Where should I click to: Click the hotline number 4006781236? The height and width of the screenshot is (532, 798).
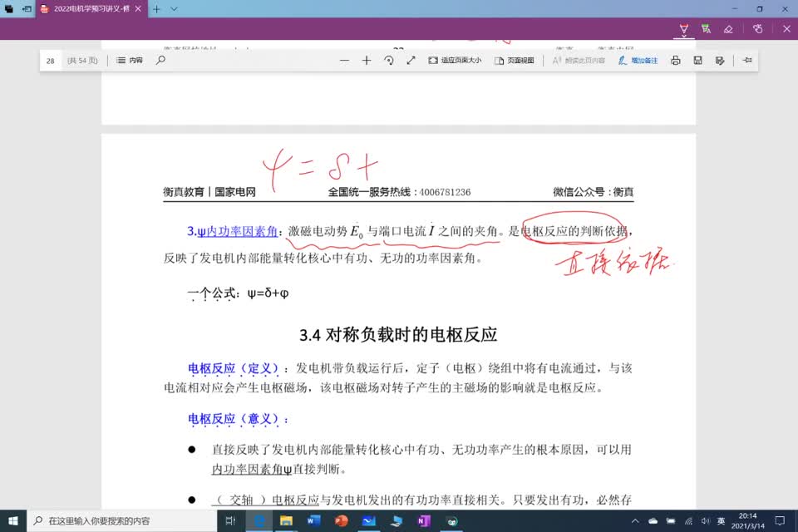click(445, 193)
